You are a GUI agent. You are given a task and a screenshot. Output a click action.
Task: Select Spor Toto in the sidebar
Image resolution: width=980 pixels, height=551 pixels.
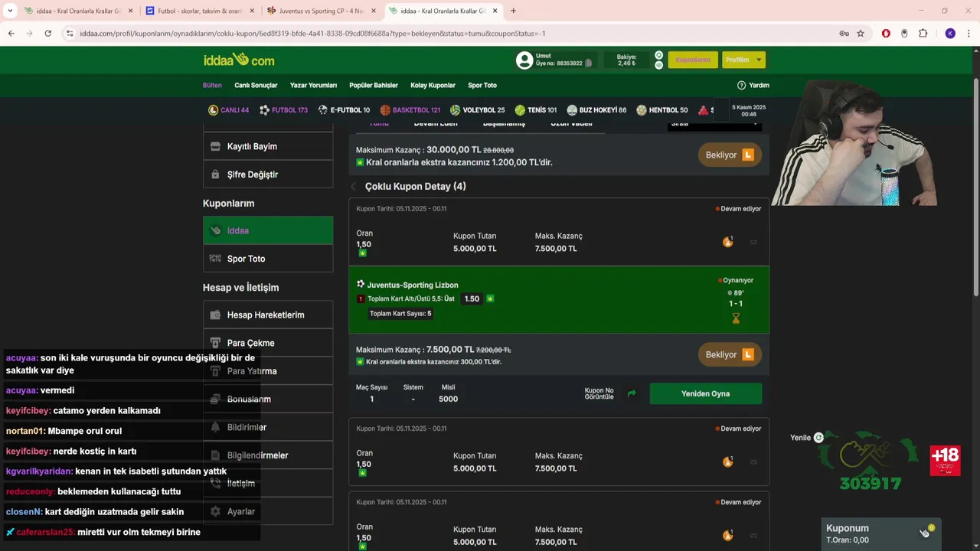click(x=268, y=259)
